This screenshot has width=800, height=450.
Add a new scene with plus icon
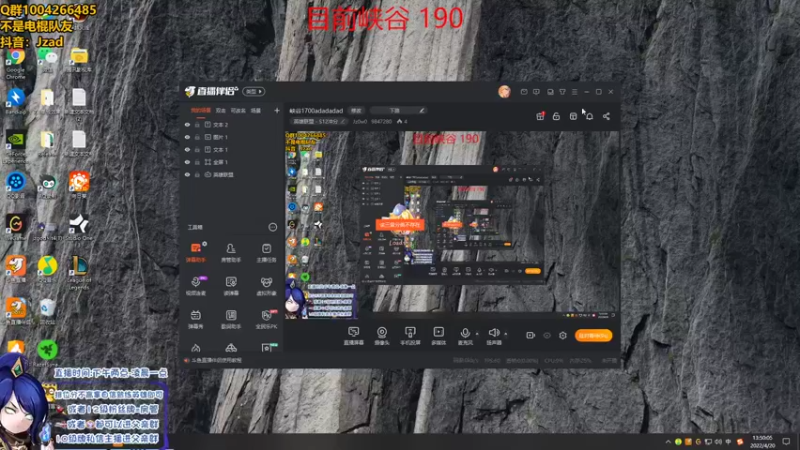click(277, 110)
